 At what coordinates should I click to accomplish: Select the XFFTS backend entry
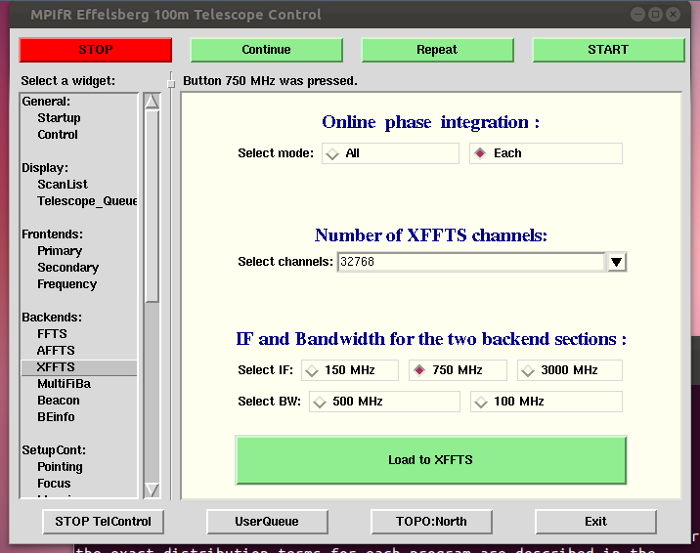pos(79,367)
